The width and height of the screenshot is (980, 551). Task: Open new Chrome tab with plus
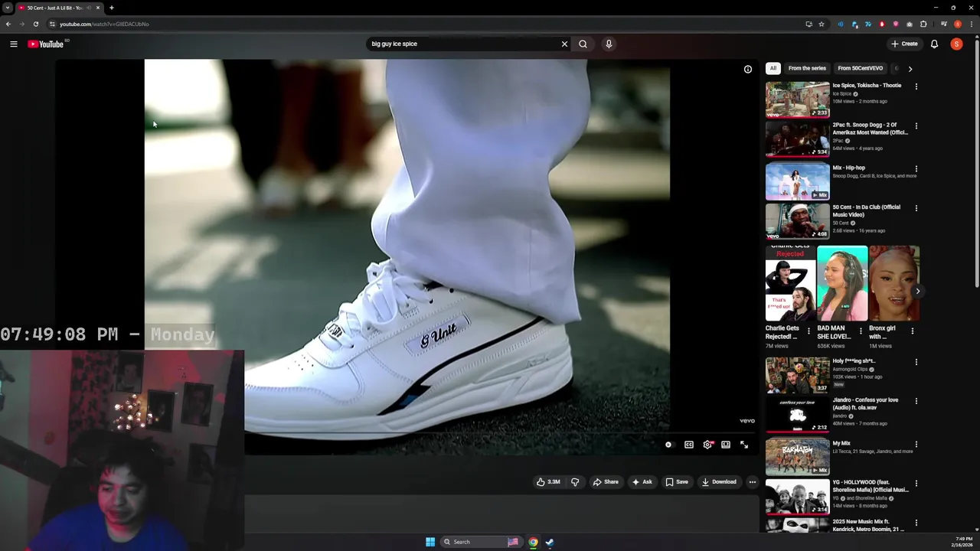(x=112, y=8)
